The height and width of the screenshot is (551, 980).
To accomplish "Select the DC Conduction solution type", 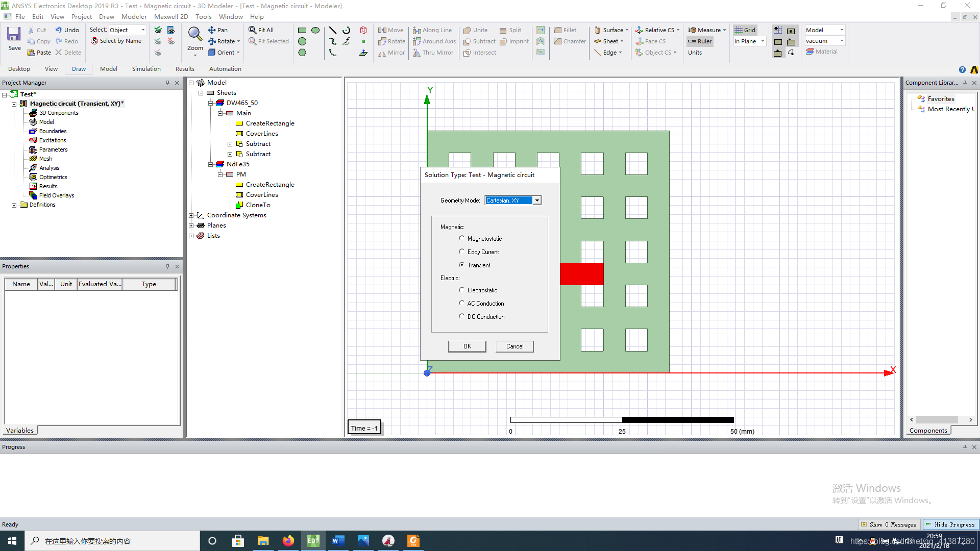I will [461, 316].
